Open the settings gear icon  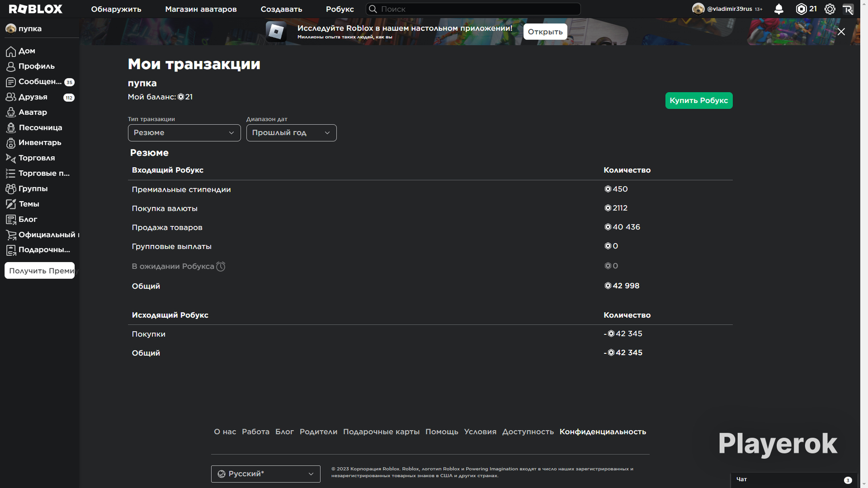829,9
